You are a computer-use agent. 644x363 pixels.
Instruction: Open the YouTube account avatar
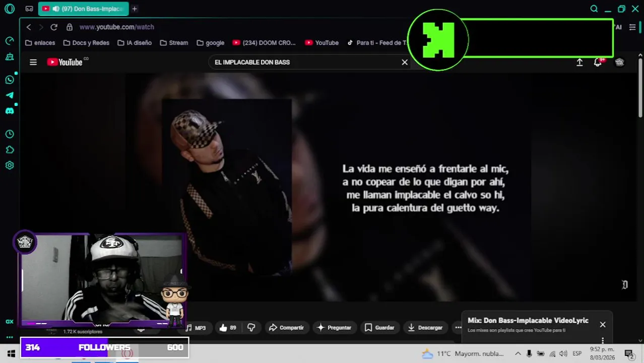click(620, 62)
